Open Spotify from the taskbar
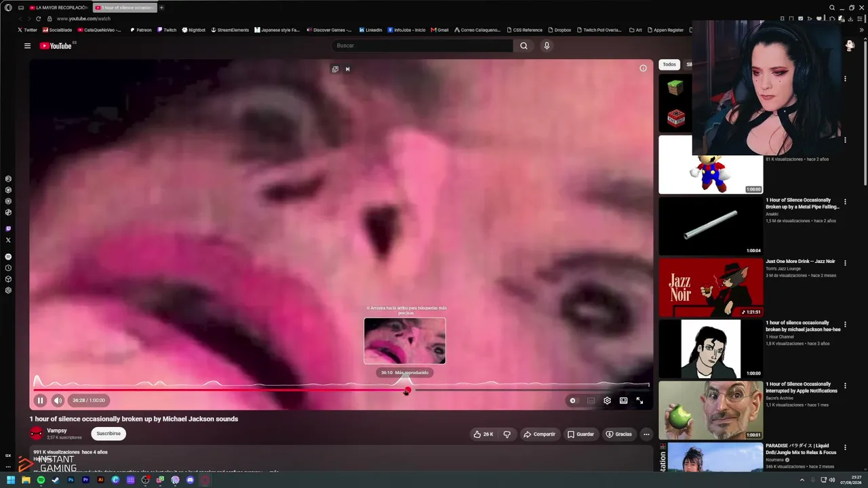This screenshot has height=488, width=868. 41,480
